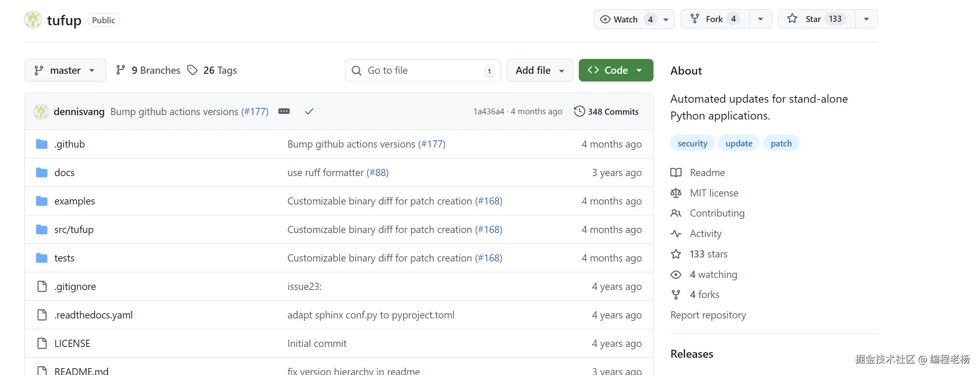Click the tufup repository avatar
The width and height of the screenshot is (980, 375).
coord(33,20)
